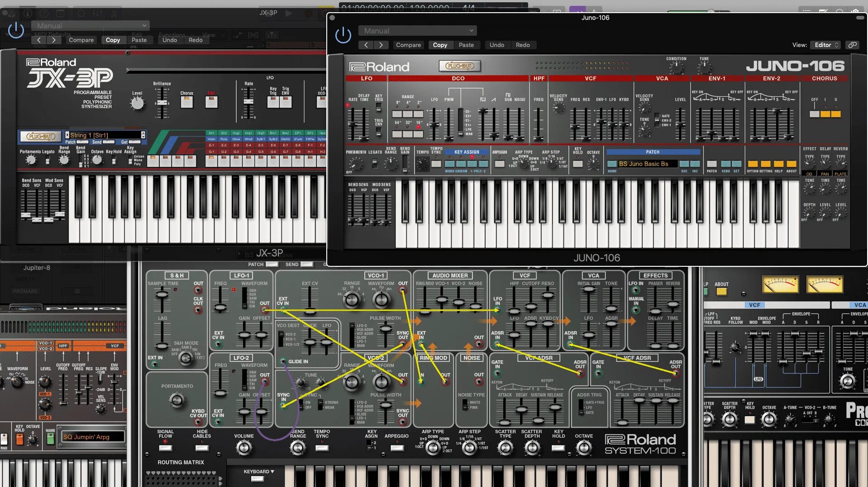Click Undo in the Juno-106 window
Image resolution: width=868 pixels, height=487 pixels.
point(497,45)
